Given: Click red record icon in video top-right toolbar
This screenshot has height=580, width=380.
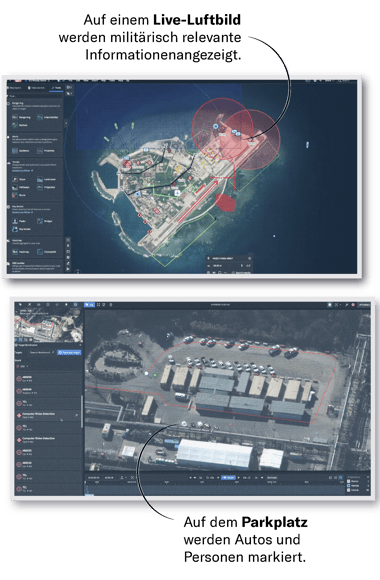Looking at the screenshot, I should [353, 305].
